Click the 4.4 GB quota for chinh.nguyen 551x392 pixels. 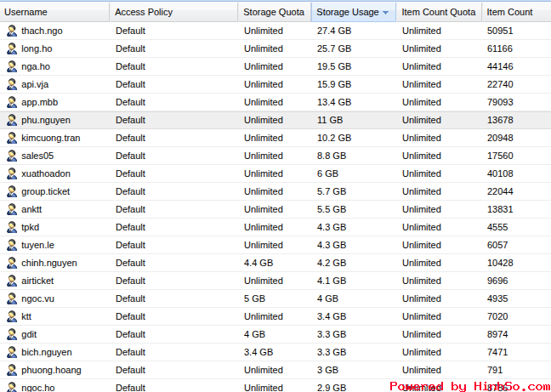point(258,263)
